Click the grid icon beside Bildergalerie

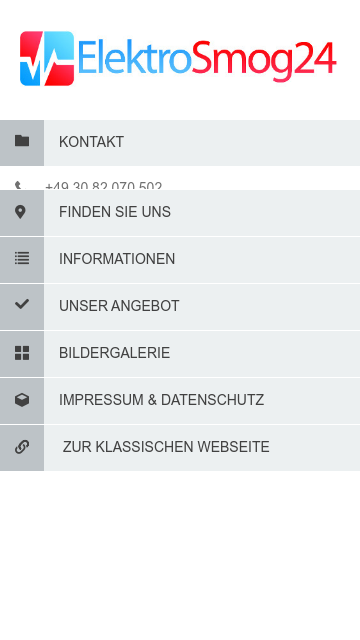point(22,353)
